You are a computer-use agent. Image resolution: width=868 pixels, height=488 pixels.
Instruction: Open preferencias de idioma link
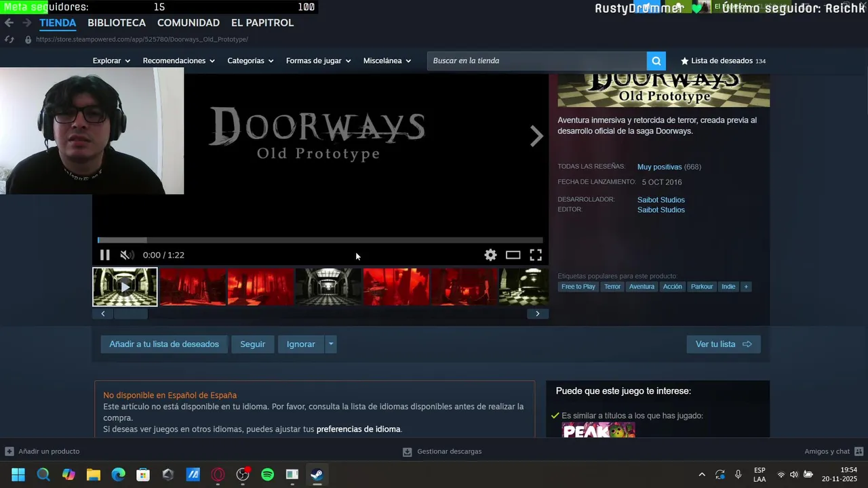tap(359, 429)
